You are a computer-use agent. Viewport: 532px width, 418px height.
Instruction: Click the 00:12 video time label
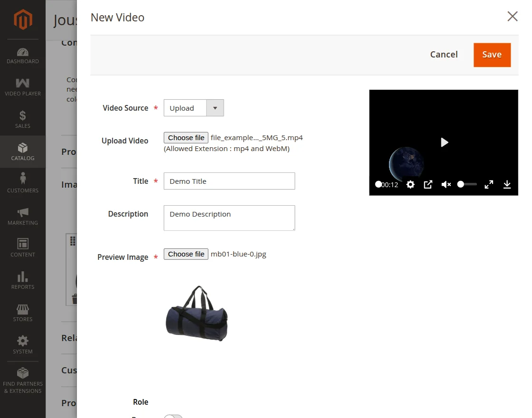point(389,185)
